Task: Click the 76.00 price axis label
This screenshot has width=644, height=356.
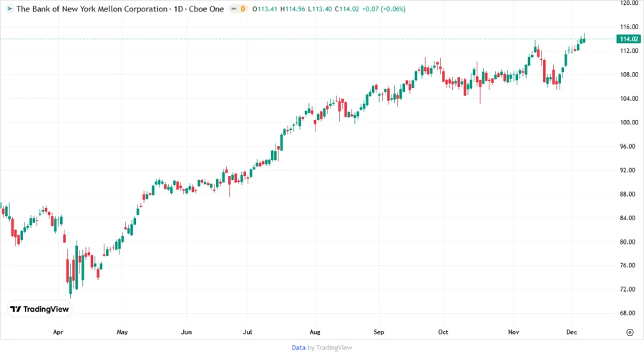Action: click(x=629, y=265)
